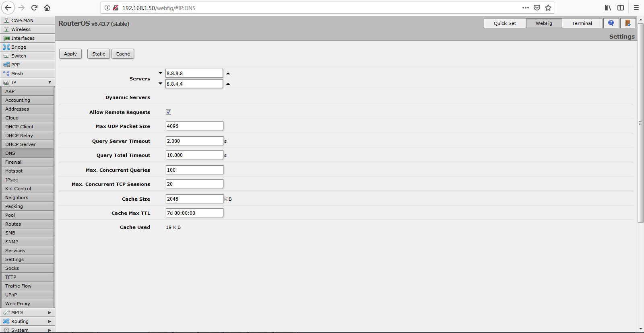This screenshot has width=644, height=333.
Task: Click the browser address bar URL
Action: (x=159, y=8)
